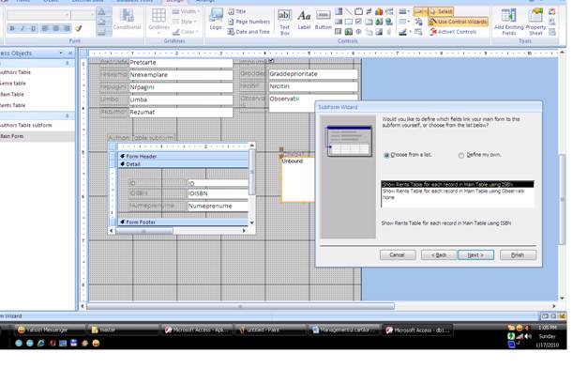Switch to the Arrange ribbon tab
Screen dimensions: 588x368
(205, 1)
